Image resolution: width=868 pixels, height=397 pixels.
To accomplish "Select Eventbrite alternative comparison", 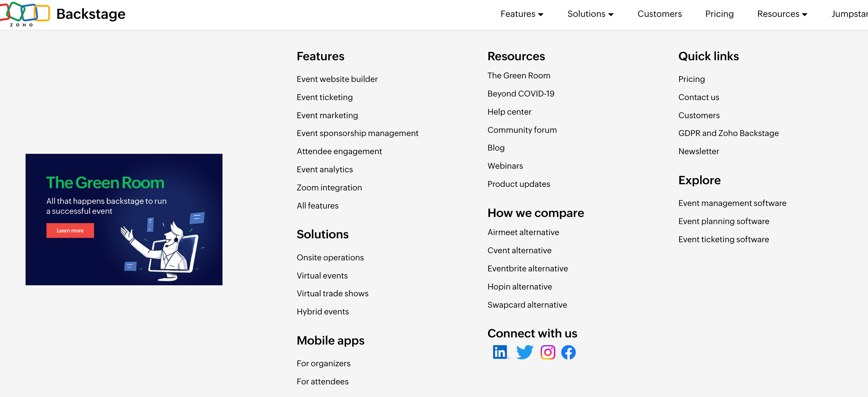I will click(528, 268).
